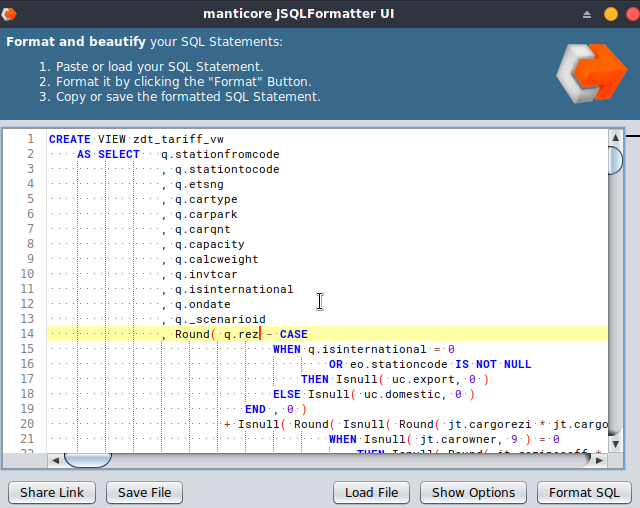Click the vertical scrollbar up arrow
This screenshot has height=508, width=640.
tap(616, 138)
